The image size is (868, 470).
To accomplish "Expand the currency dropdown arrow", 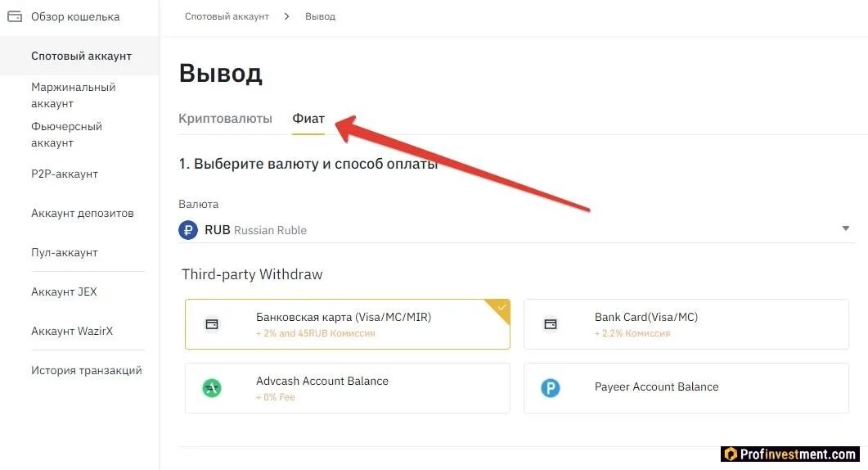I will tap(846, 228).
